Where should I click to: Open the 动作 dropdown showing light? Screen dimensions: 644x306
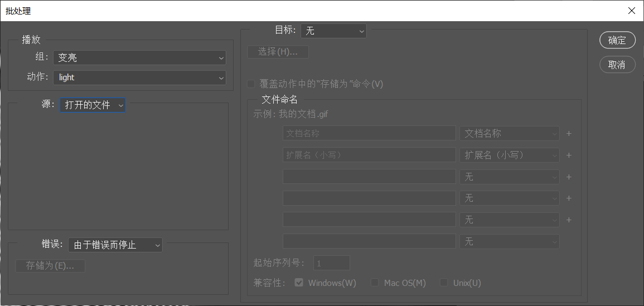(x=139, y=77)
